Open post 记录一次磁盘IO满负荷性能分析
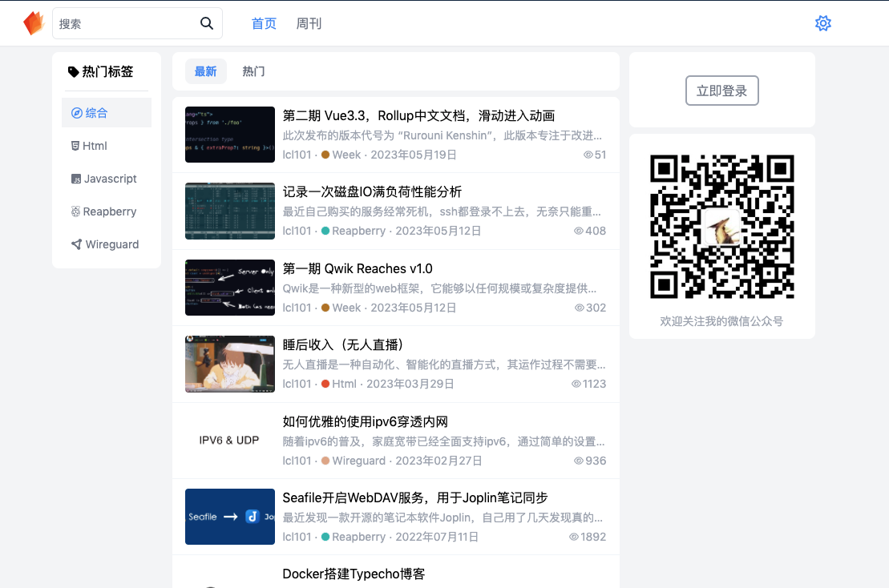Screen dimensions: 889x588 pos(372,191)
